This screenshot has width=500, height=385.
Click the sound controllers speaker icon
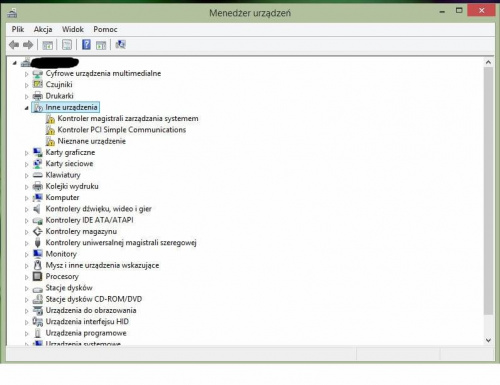(x=37, y=209)
